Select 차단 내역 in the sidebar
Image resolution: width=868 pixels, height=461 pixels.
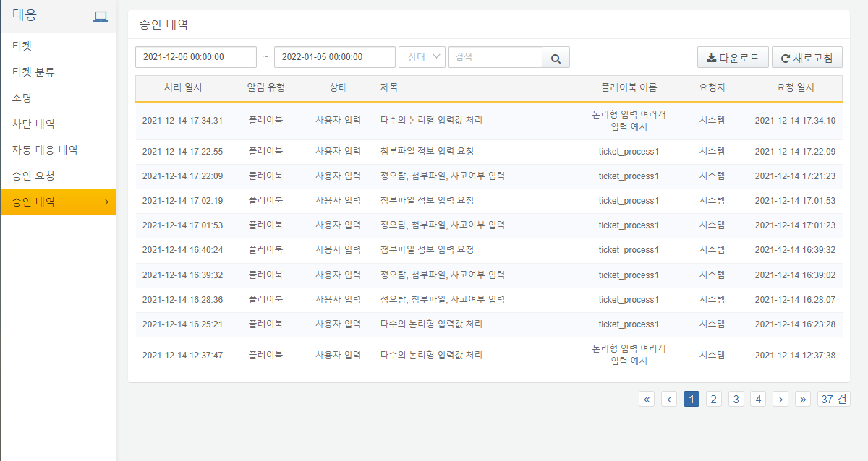pyautogui.click(x=58, y=124)
